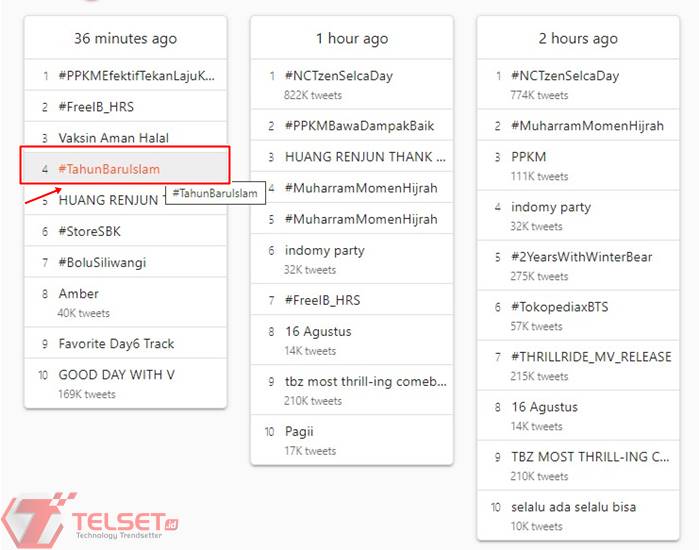Select #FreeIB_HRS in 36 minutes ago list
Viewport: 699px width, 550px height.
(x=96, y=107)
